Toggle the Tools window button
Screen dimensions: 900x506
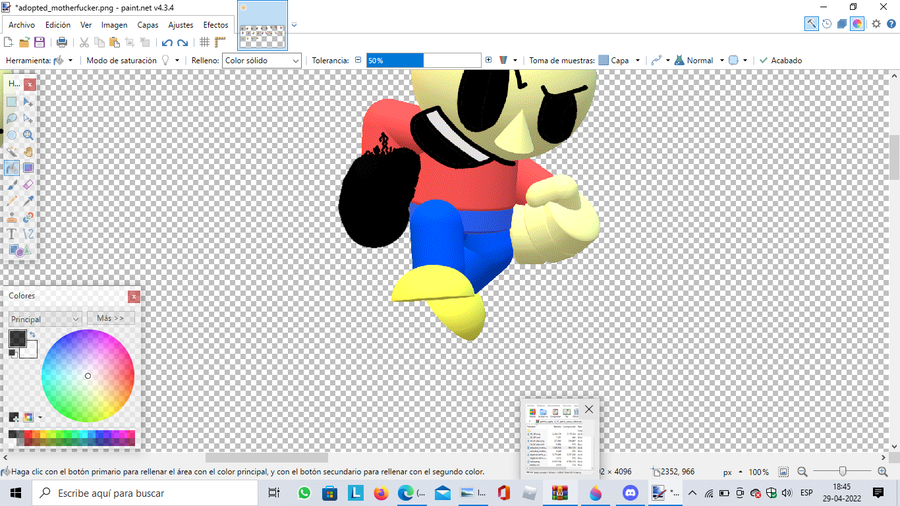pos(811,24)
